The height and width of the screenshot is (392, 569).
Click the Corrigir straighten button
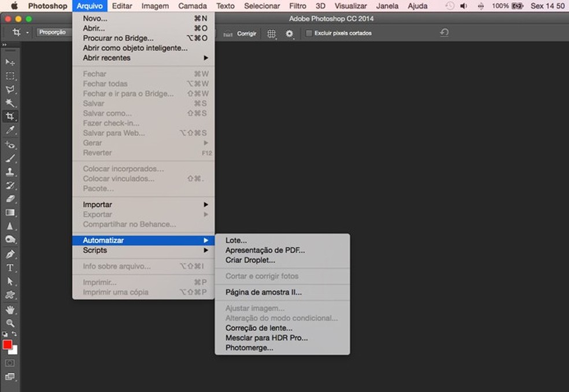pyautogui.click(x=246, y=34)
